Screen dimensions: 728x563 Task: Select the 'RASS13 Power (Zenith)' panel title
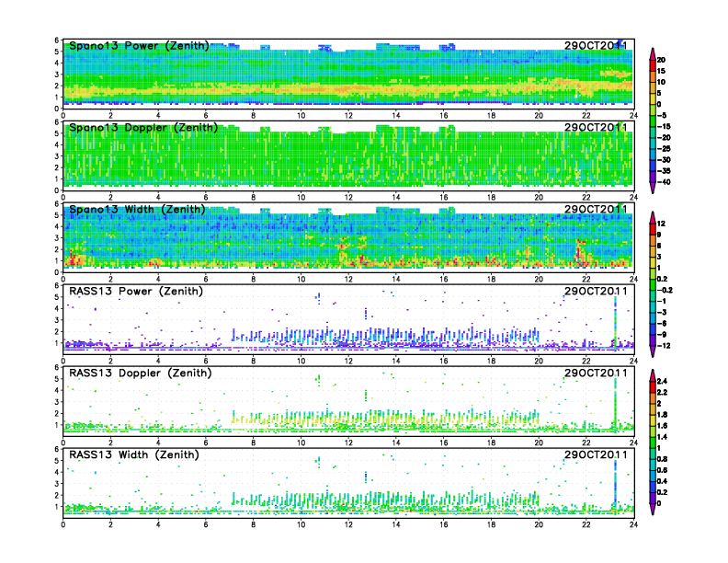(136, 292)
